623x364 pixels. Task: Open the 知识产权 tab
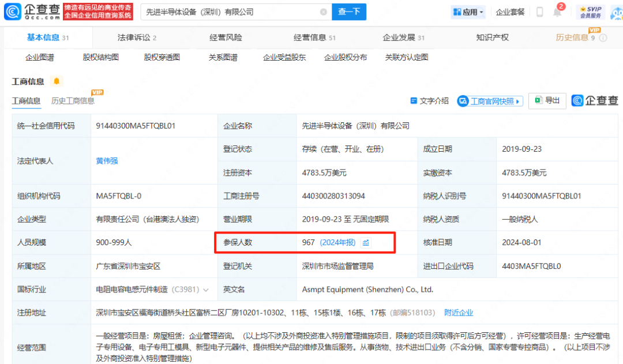(x=492, y=37)
